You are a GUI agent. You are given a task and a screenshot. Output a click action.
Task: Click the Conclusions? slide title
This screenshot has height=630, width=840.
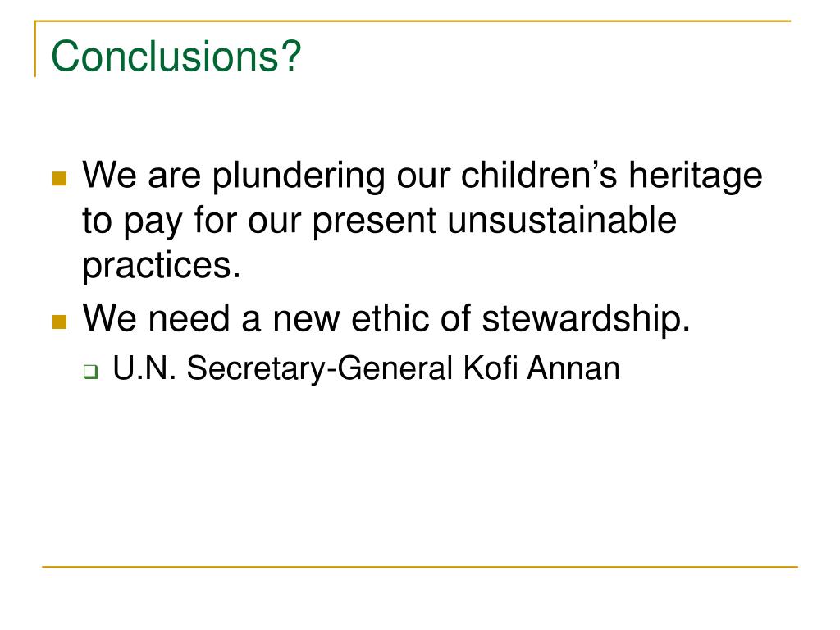coord(176,57)
